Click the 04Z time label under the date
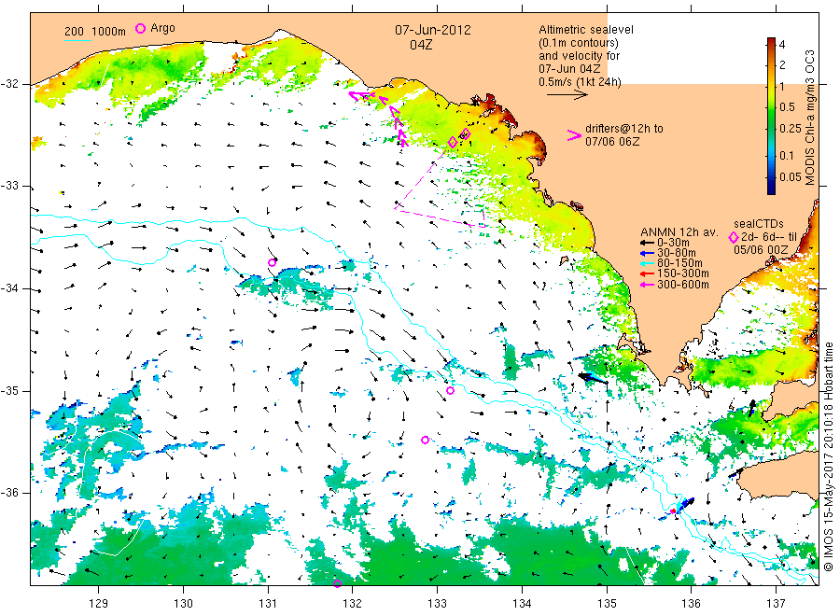840x616 pixels. point(421,45)
